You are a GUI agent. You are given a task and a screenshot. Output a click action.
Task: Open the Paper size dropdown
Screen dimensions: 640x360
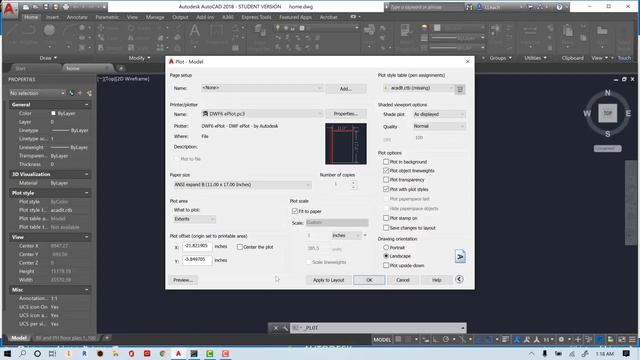[x=242, y=185]
